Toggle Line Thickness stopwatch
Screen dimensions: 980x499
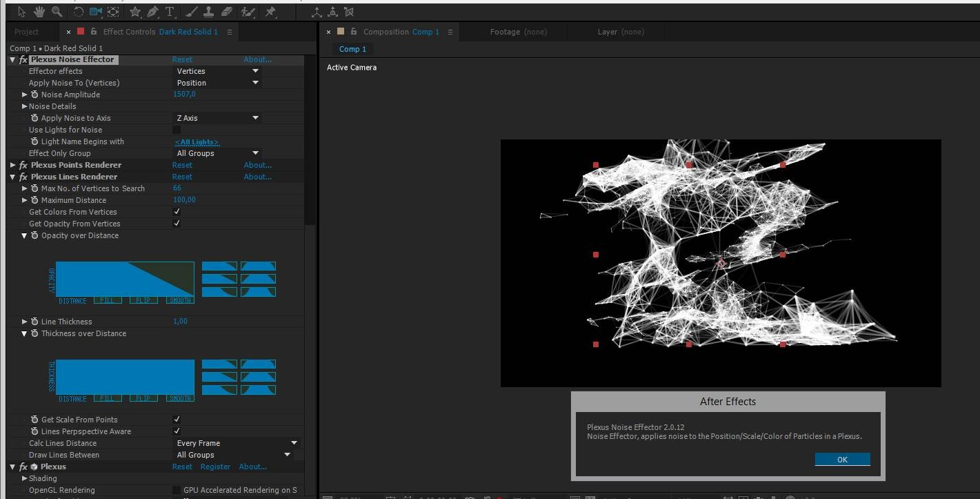[34, 322]
